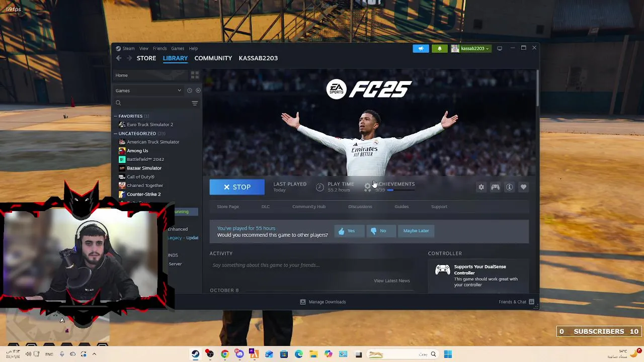Open advanced filter options beside library search

tap(195, 103)
